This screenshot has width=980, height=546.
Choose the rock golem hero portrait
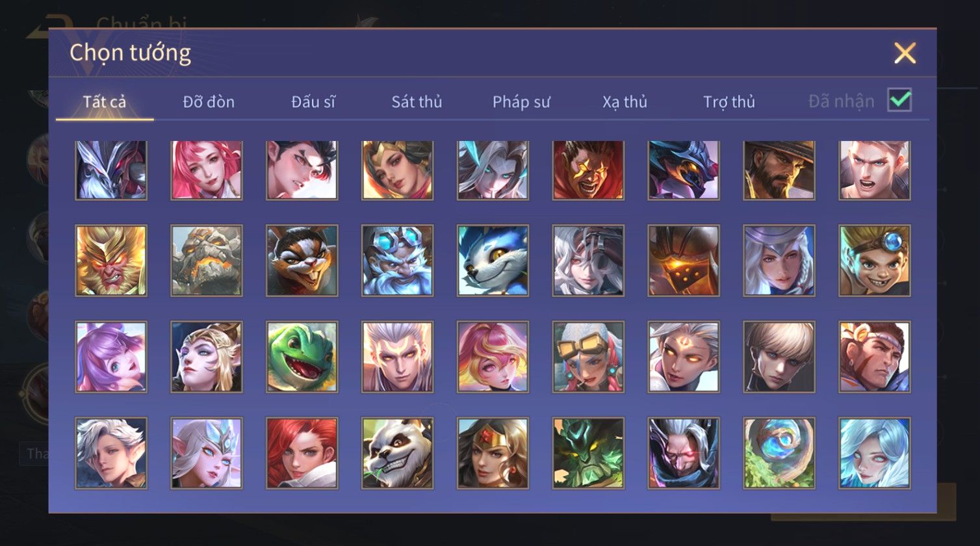(207, 261)
